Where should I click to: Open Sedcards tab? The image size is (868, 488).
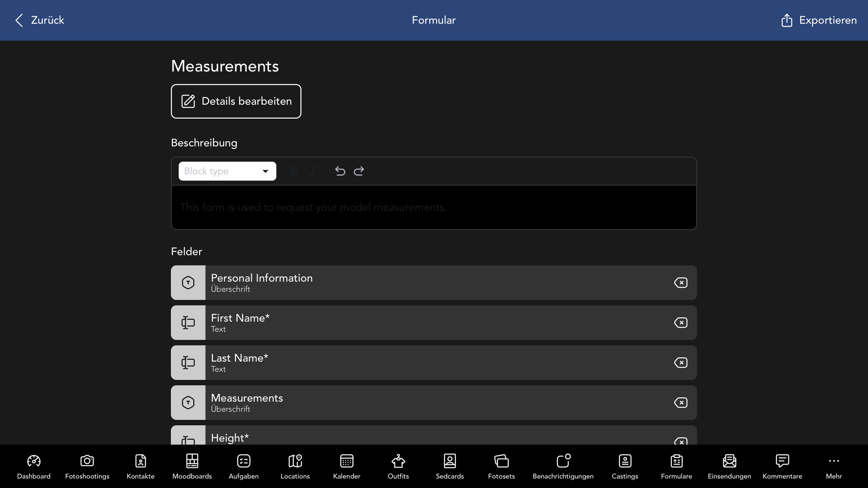point(450,467)
